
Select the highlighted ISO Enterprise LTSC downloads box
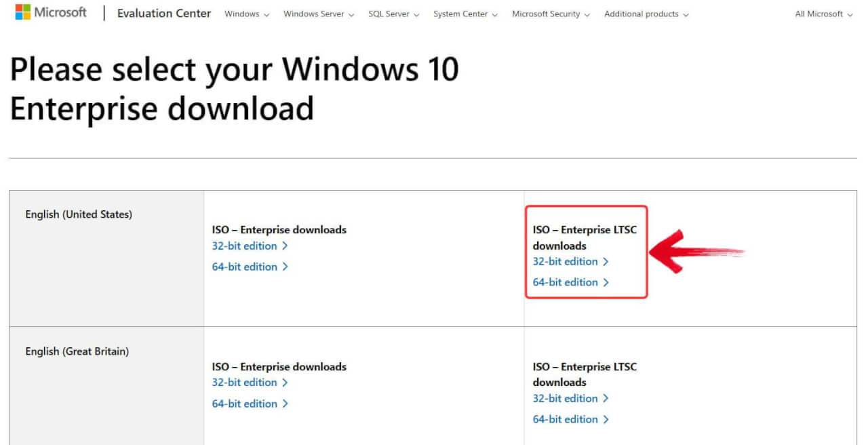[586, 251]
